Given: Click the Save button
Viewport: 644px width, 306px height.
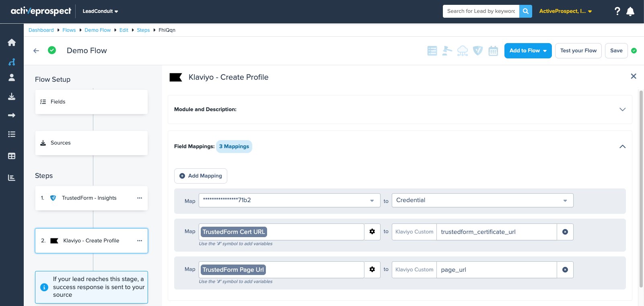Looking at the screenshot, I should click(616, 51).
